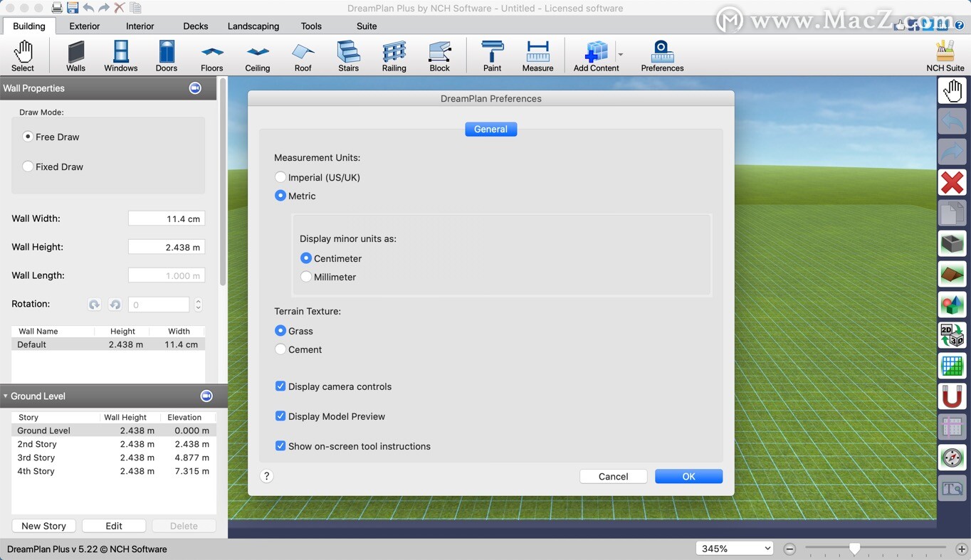Click the brown terrain icon in right sidebar
The image size is (971, 560).
(x=952, y=274)
